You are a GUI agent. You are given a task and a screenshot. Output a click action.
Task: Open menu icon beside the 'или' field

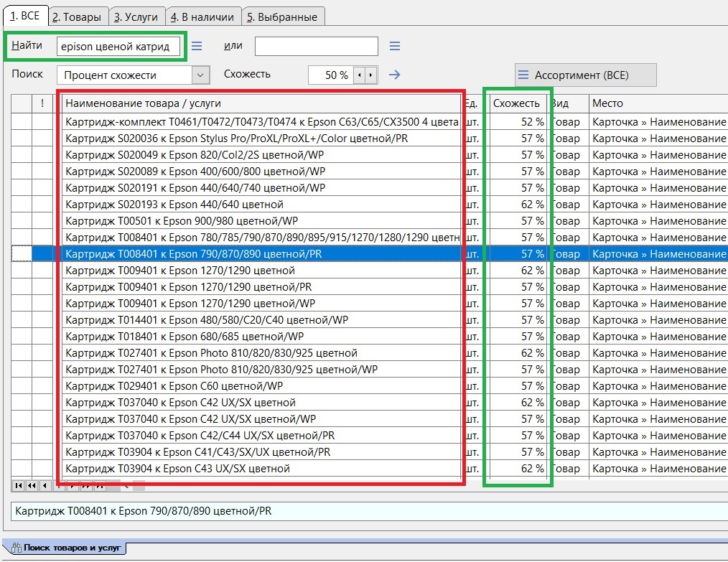click(x=394, y=46)
